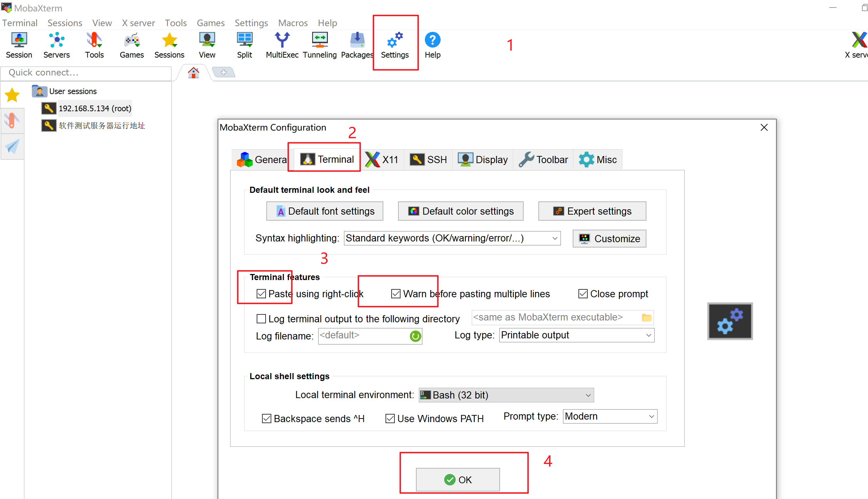Open the View toolbar icon
The height and width of the screenshot is (499, 868).
pyautogui.click(x=207, y=45)
